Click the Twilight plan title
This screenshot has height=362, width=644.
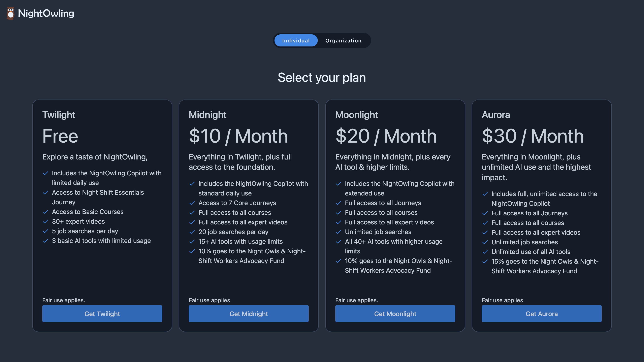click(x=59, y=115)
